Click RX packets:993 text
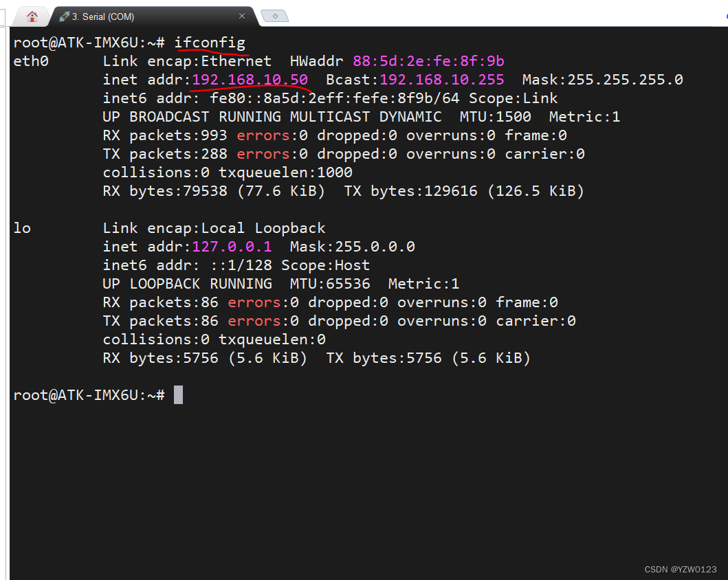 click(165, 135)
